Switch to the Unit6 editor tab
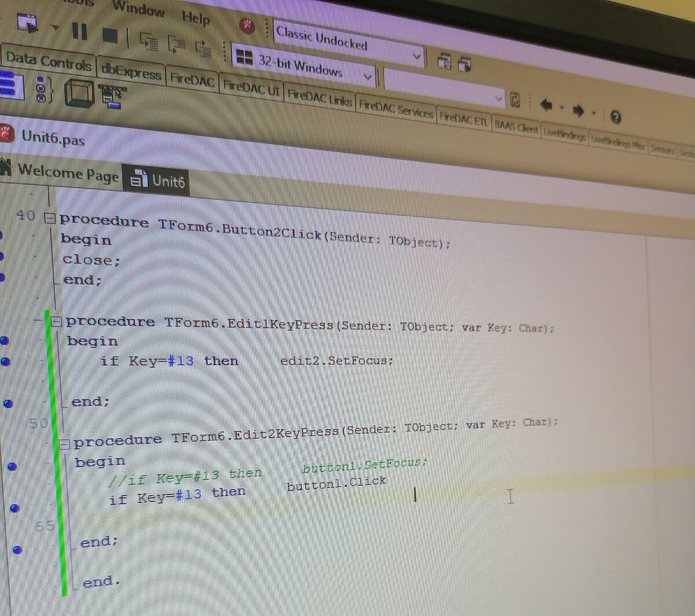 (156, 180)
